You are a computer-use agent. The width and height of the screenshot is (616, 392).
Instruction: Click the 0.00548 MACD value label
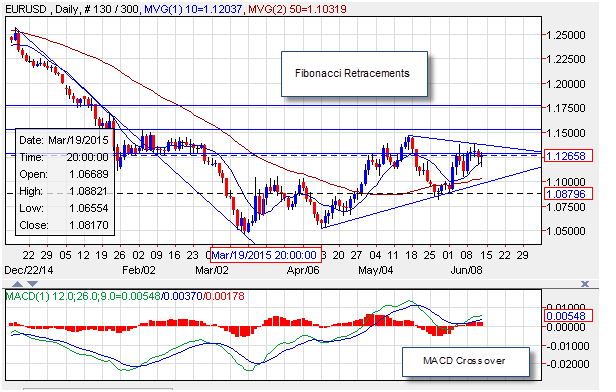[x=568, y=316]
